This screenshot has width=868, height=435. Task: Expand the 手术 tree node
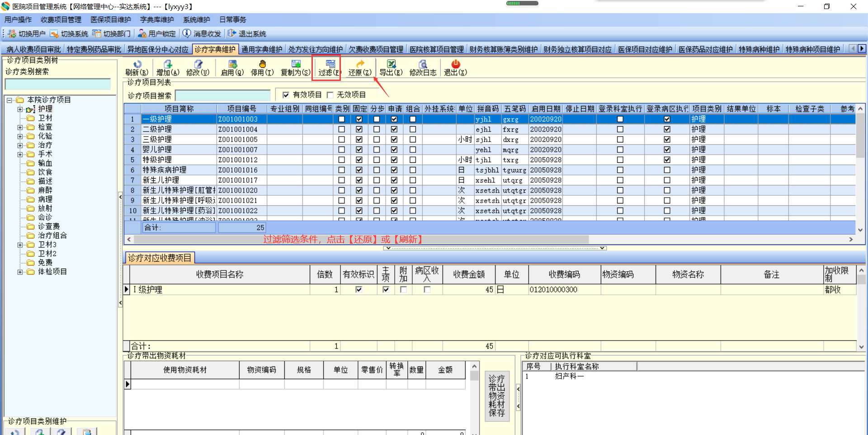tap(20, 154)
